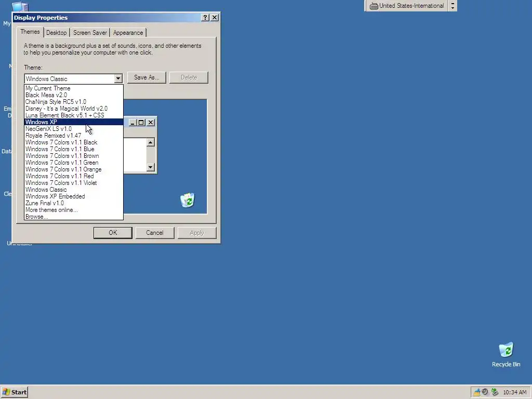532x399 pixels.
Task: Select Windows 7 Colors v1.1 Orange
Action: (74, 169)
